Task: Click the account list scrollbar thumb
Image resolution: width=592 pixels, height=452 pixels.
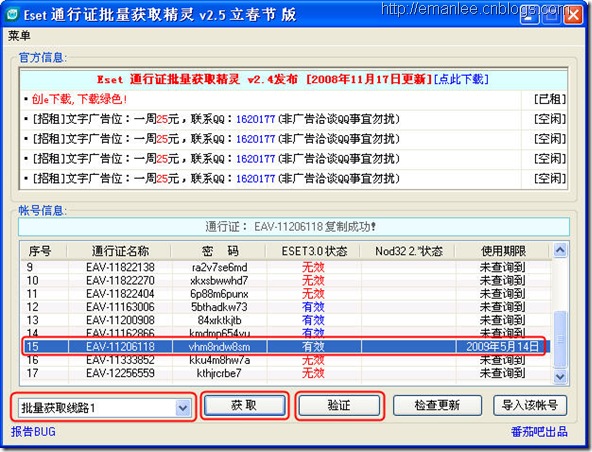Action: pyautogui.click(x=560, y=339)
